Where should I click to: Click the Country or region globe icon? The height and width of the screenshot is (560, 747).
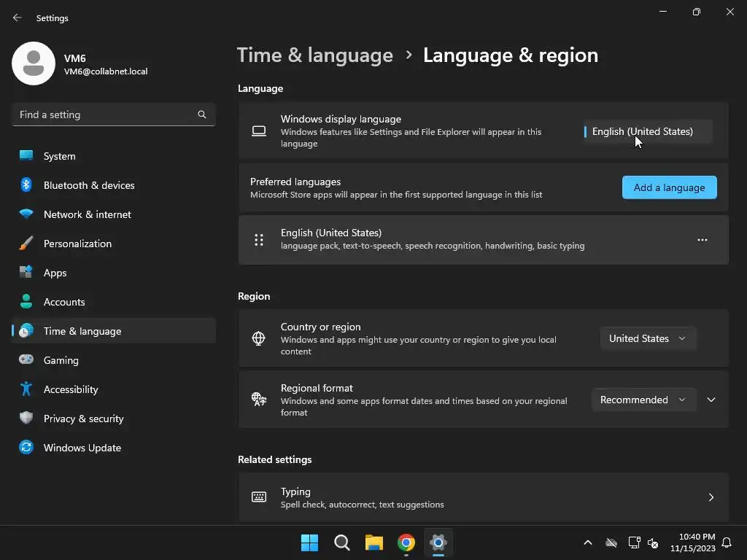click(x=259, y=338)
